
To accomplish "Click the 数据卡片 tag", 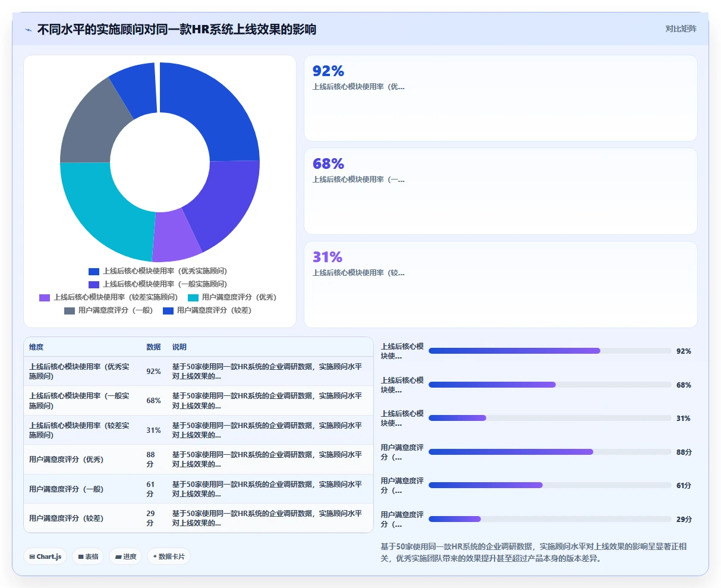I will click(x=169, y=556).
